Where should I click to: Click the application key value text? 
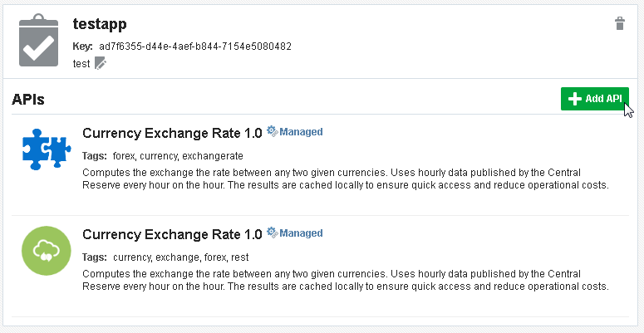coord(195,46)
